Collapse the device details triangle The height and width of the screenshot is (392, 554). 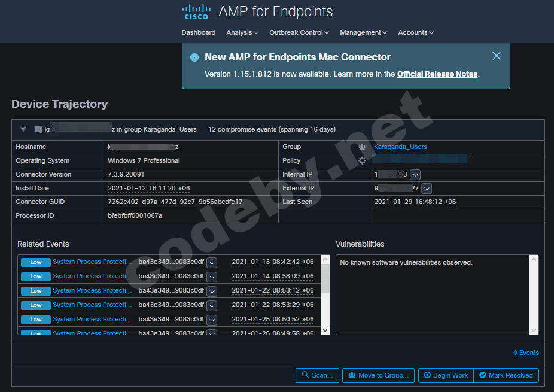pyautogui.click(x=23, y=129)
